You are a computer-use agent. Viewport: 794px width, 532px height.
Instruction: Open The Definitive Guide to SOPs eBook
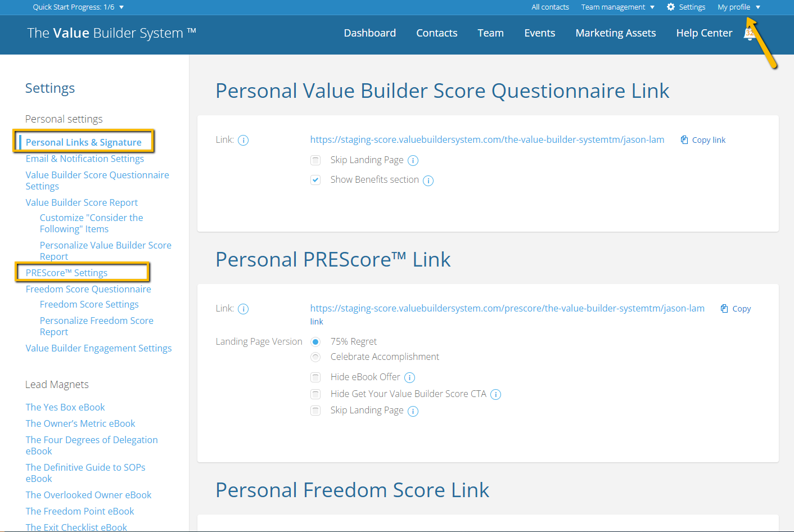point(85,473)
